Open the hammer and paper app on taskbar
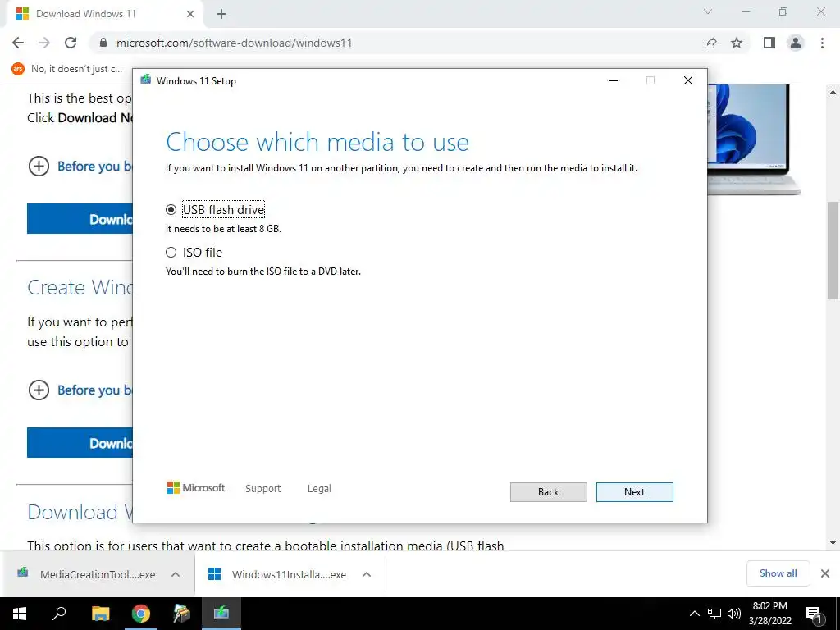 (181, 614)
